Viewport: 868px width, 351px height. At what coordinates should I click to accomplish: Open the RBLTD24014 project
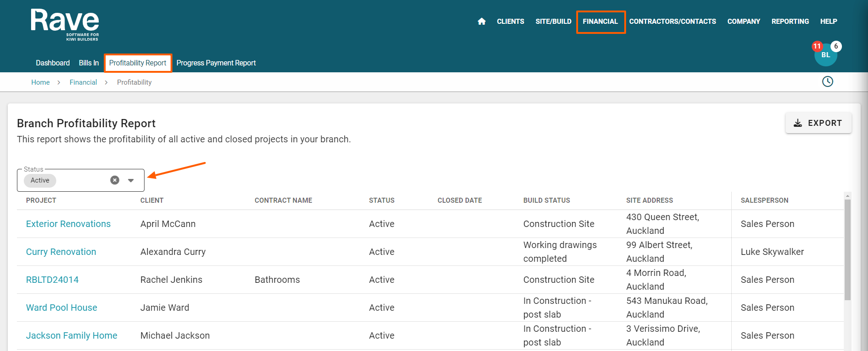[x=52, y=280]
